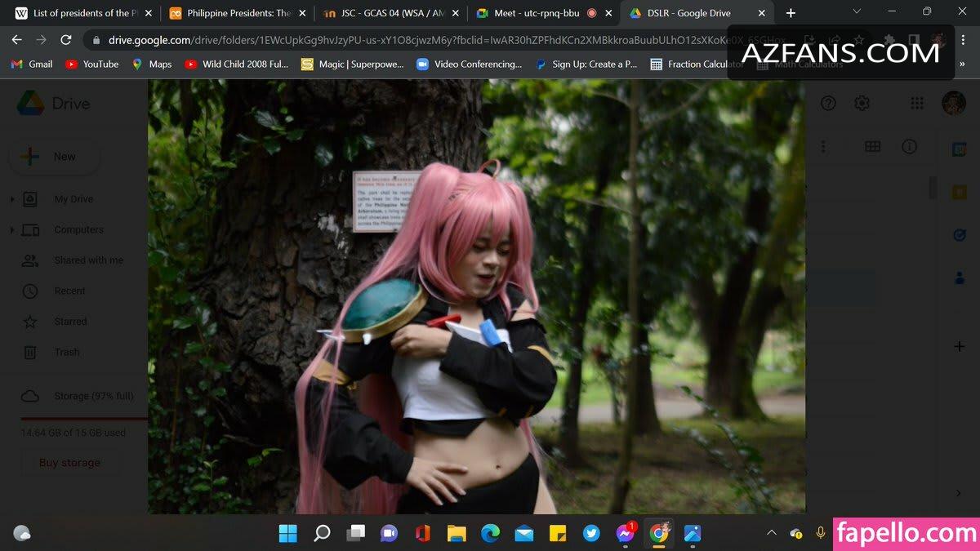Hide the Drive side panel chevron
The image size is (980, 551).
point(959,493)
